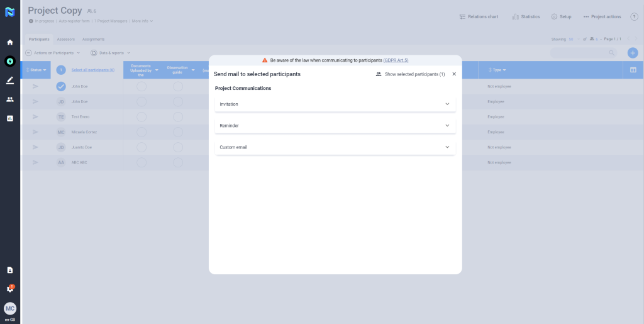Viewport: 644px width, 324px height.
Task: Click the settings gear with alert badge
Action: (x=10, y=289)
